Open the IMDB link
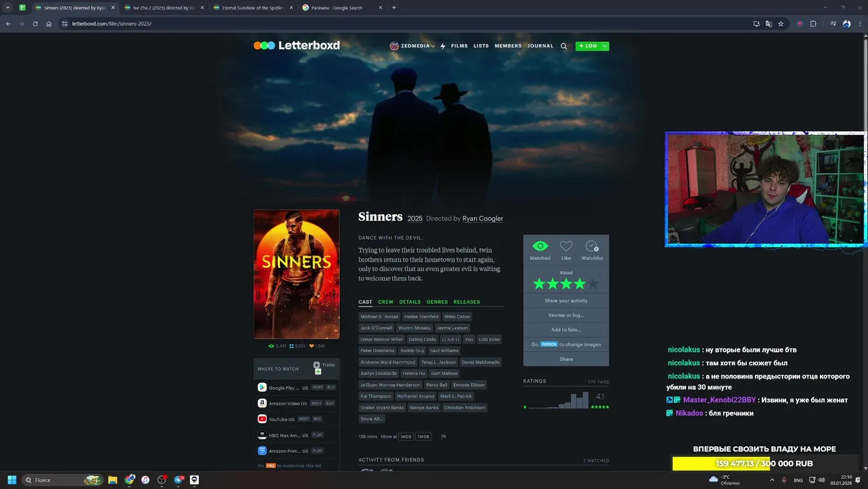Image resolution: width=868 pixels, height=489 pixels. 406,437
